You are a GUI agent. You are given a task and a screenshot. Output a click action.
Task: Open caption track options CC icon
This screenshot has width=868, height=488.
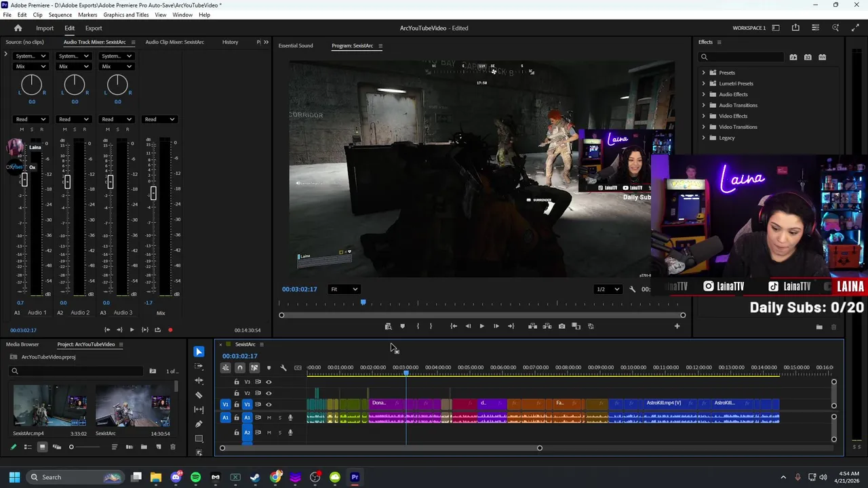[x=298, y=367]
